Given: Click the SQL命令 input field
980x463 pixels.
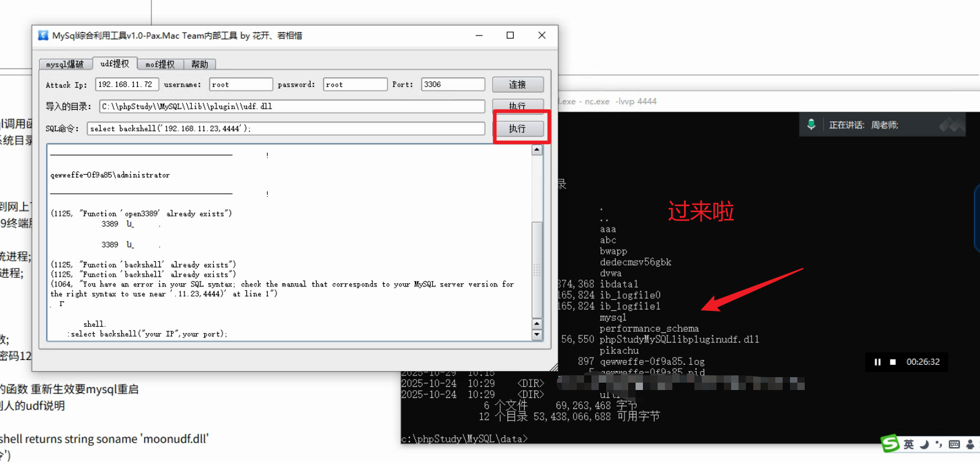Looking at the screenshot, I should (286, 129).
